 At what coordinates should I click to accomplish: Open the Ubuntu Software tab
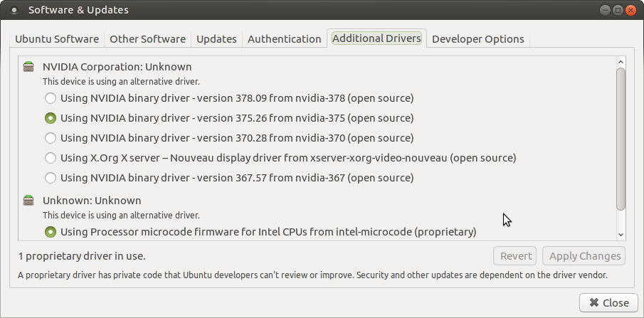tap(57, 39)
